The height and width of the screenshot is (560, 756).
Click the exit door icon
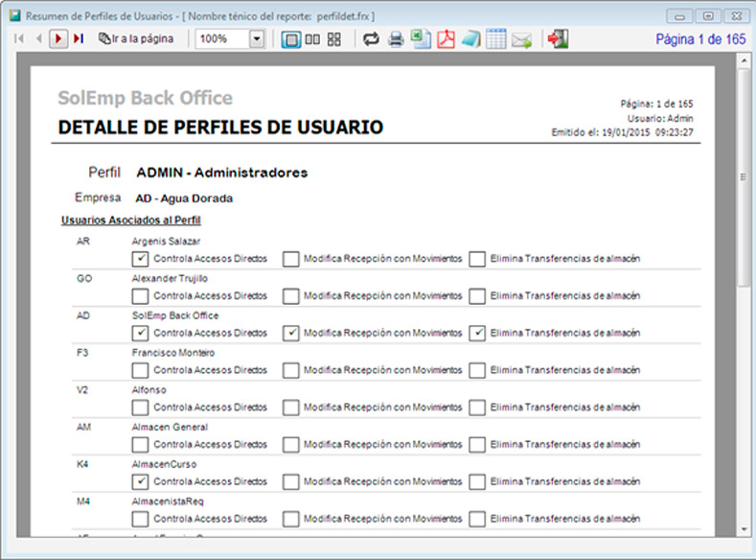tap(559, 39)
